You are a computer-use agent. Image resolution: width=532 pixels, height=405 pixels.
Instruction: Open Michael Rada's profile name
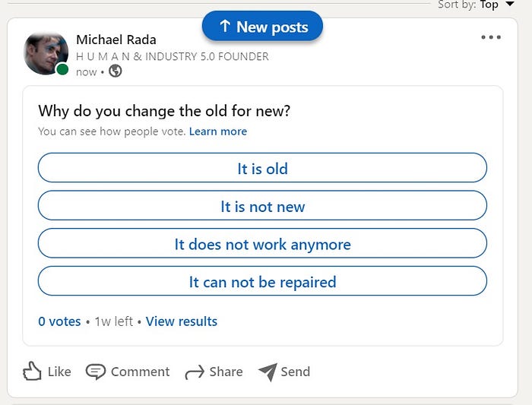116,40
